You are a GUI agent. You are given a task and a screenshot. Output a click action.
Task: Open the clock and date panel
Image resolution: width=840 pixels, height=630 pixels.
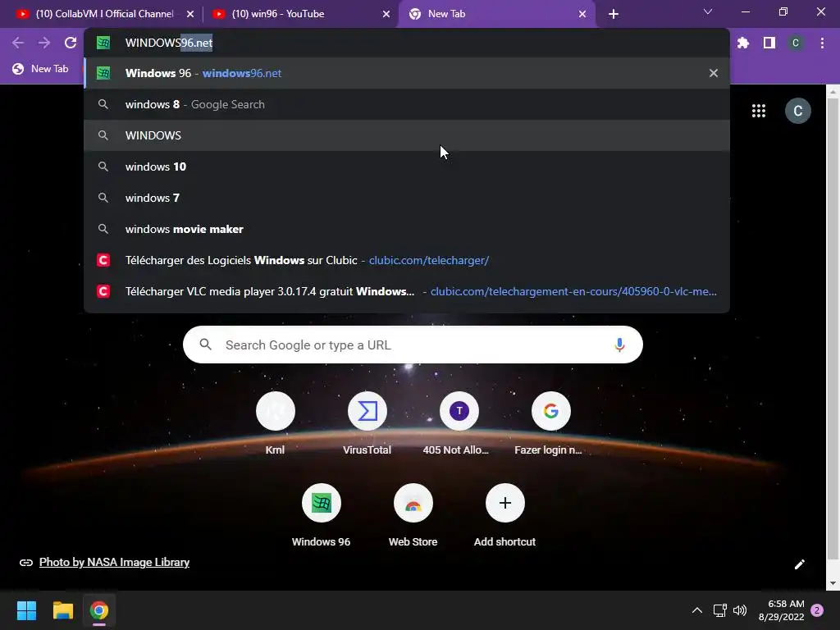point(781,610)
